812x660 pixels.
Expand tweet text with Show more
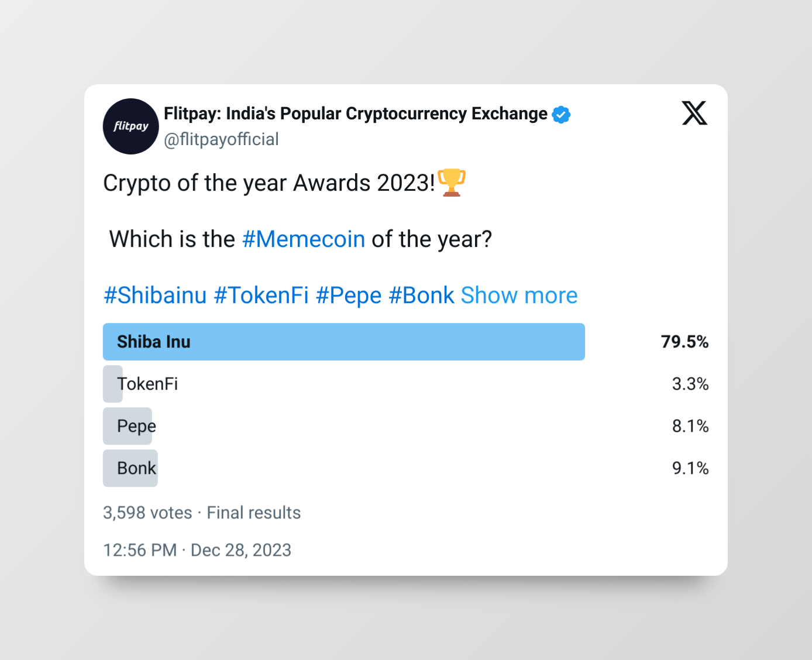pyautogui.click(x=519, y=295)
